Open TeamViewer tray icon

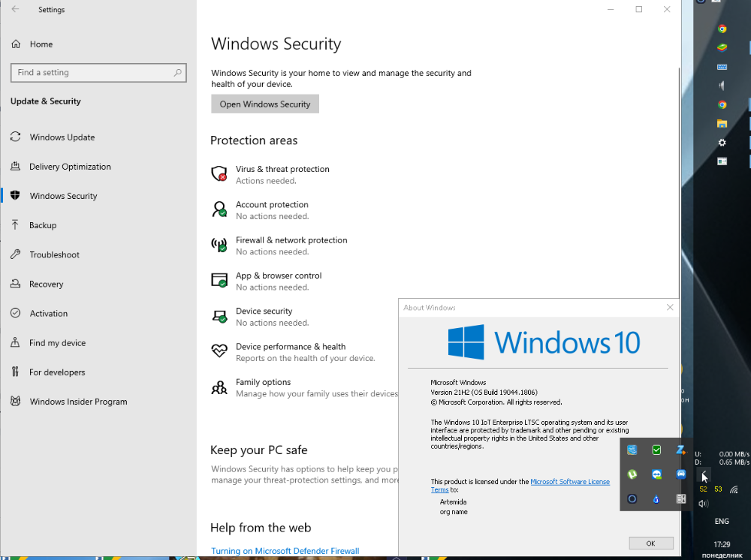656,474
